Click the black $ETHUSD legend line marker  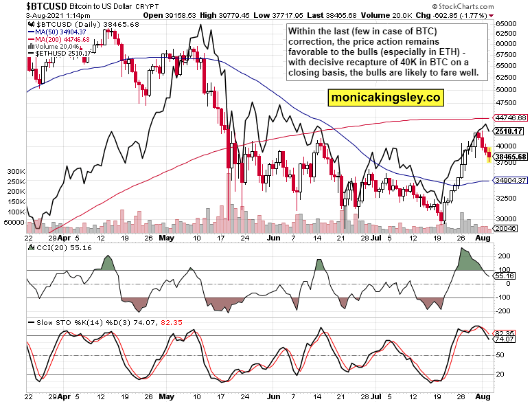(31, 54)
